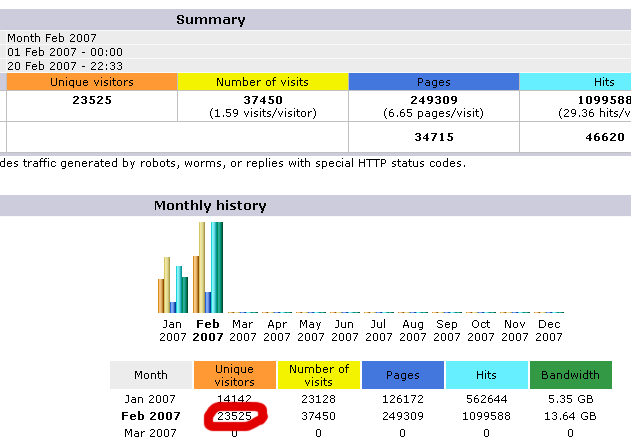The image size is (631, 442).
Task: Click the orange unique visitors bar for Jan
Action: [161, 296]
